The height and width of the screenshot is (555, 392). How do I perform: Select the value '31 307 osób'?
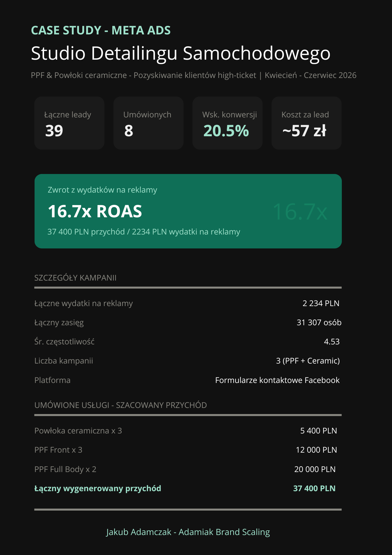point(319,322)
